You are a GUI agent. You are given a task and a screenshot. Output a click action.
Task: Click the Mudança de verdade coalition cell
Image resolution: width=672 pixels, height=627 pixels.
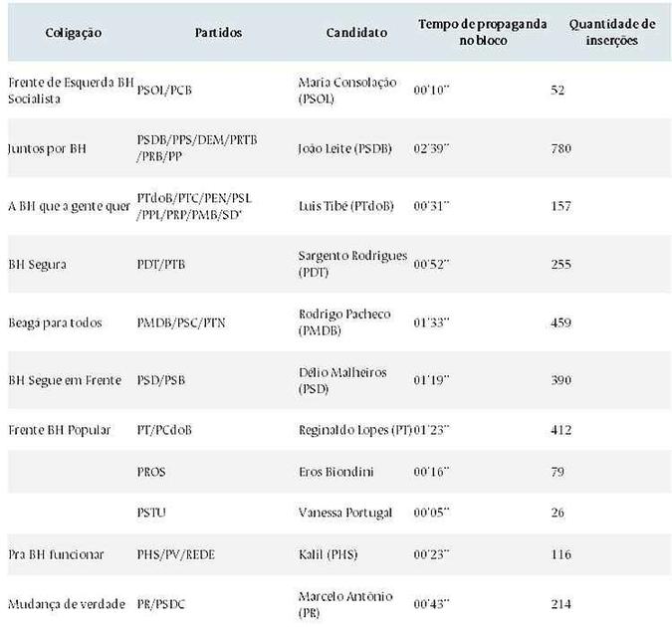(67, 604)
